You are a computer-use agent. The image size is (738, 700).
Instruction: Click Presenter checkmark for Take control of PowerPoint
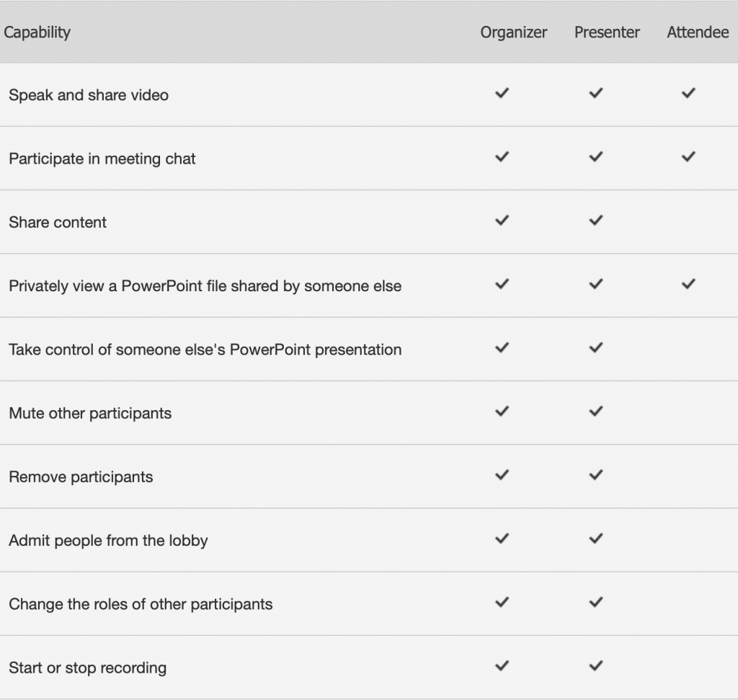pyautogui.click(x=596, y=348)
